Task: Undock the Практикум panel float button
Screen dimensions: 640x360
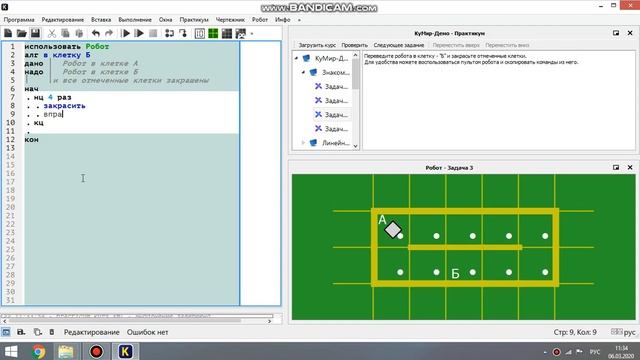Action: (616, 33)
